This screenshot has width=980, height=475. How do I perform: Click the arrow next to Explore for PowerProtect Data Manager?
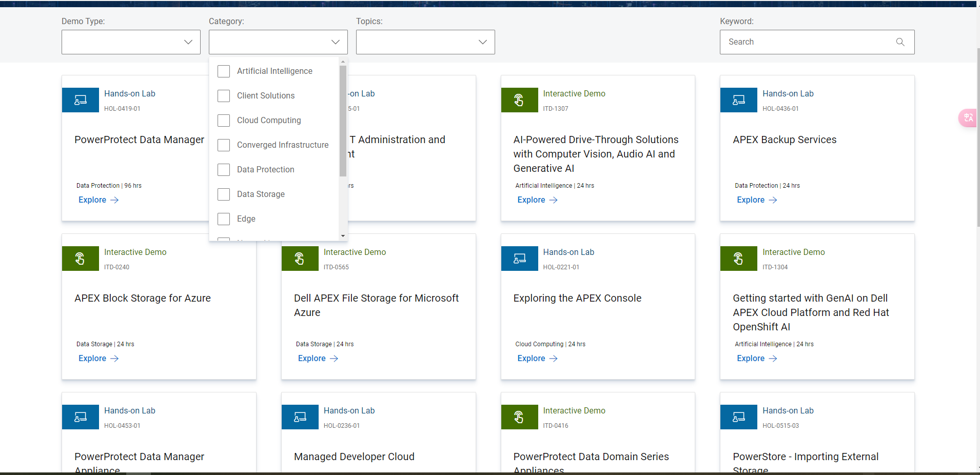point(114,200)
